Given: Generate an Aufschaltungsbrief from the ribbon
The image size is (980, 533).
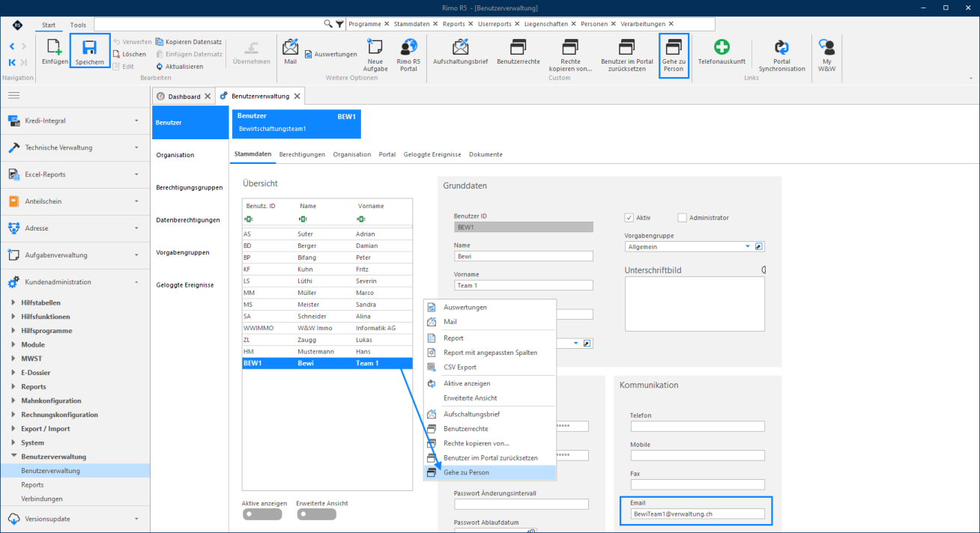Looking at the screenshot, I should click(x=461, y=52).
